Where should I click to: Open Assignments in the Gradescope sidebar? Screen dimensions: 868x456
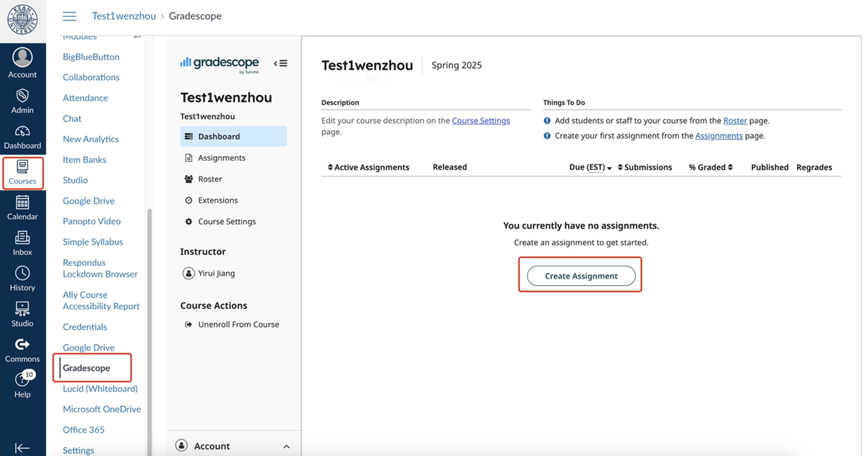[221, 157]
